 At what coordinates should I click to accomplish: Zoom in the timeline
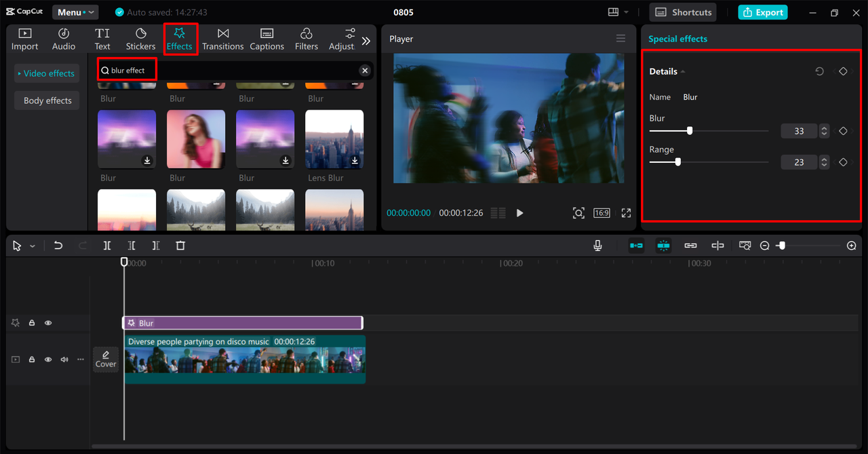(x=852, y=246)
